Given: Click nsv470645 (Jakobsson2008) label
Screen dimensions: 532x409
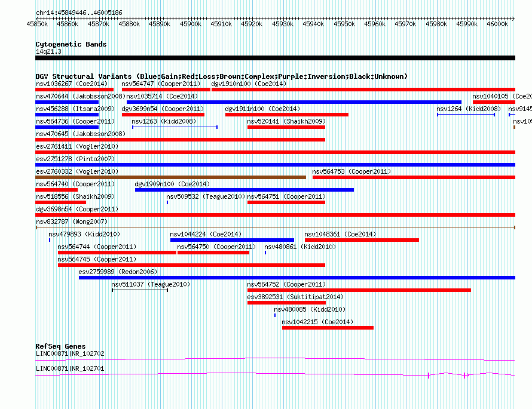Looking at the screenshot, I should click(x=81, y=134).
